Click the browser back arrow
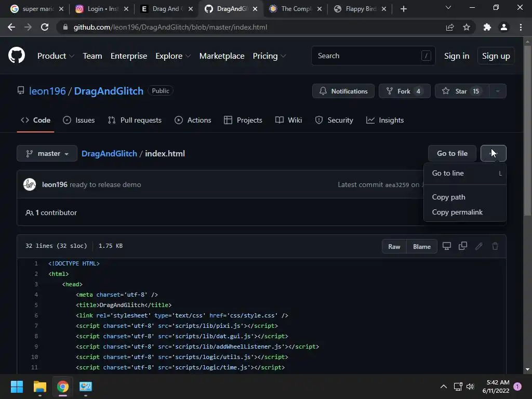 (x=11, y=27)
